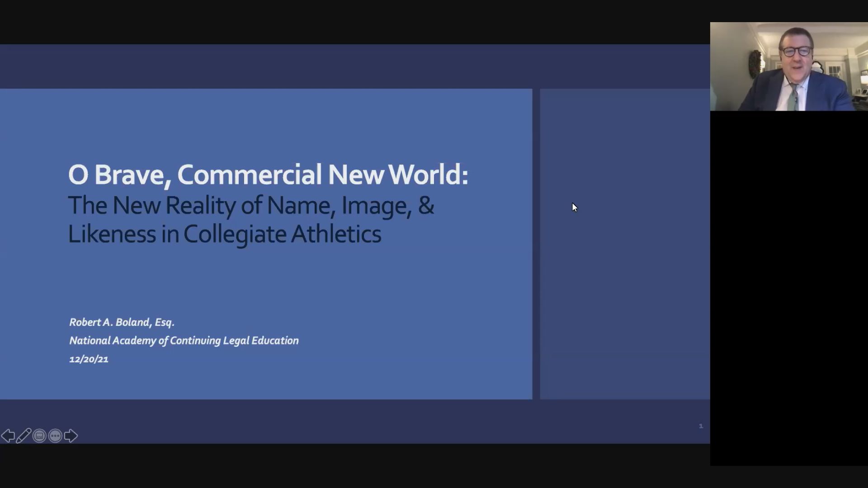Select the date '12/20/21' on the slide
This screenshot has height=488, width=868.
point(89,359)
